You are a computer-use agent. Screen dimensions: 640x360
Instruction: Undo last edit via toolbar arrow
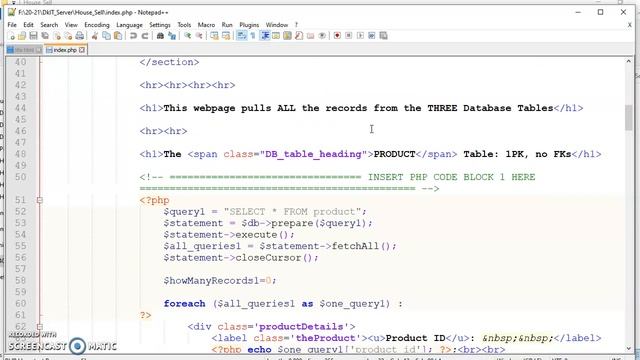(133, 36)
